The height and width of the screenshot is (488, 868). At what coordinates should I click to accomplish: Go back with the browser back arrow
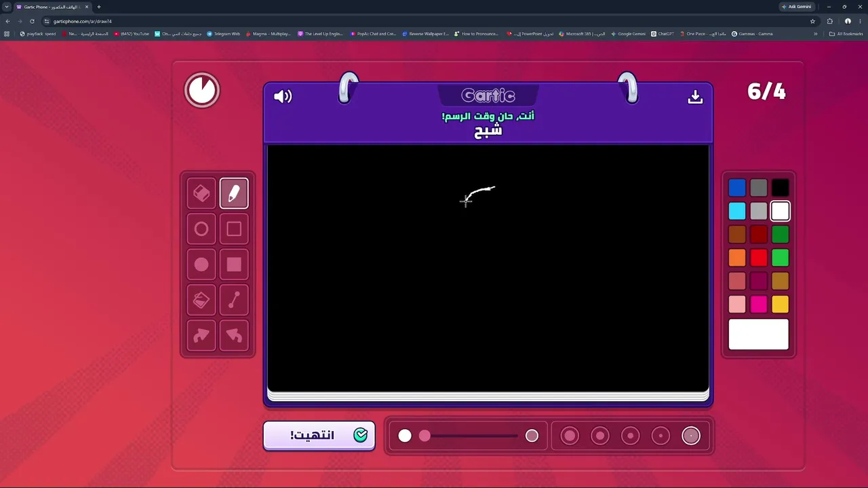click(7, 21)
